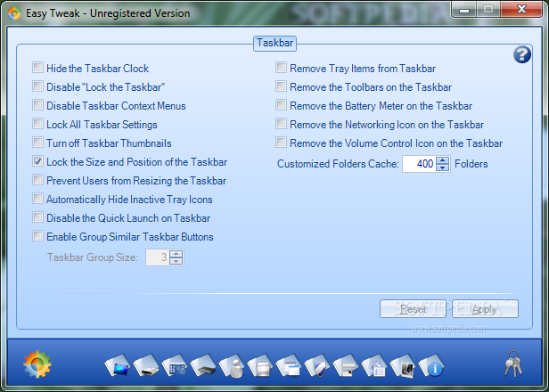This screenshot has width=549, height=392.
Task: Open the gear and list folder icon
Action: click(374, 365)
